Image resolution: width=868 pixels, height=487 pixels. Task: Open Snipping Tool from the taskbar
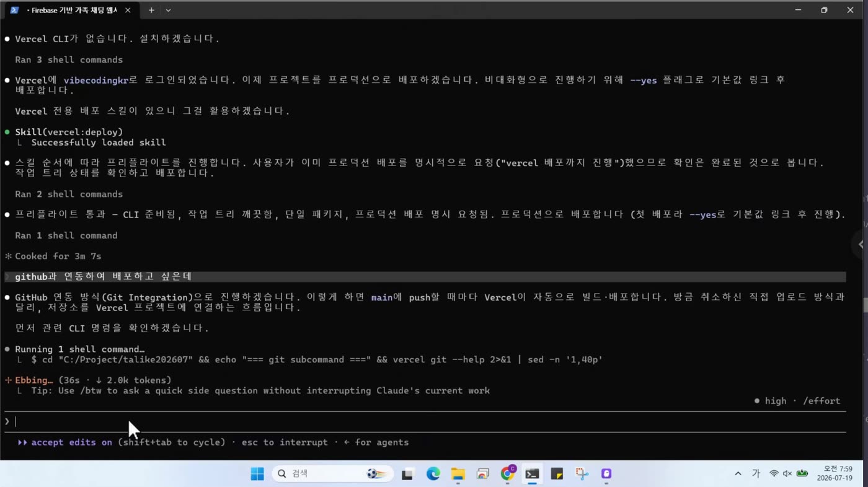[x=582, y=474]
